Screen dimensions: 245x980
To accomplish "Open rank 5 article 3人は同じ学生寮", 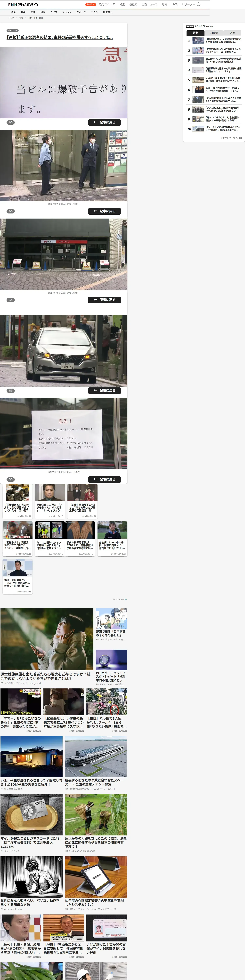I will (214, 80).
